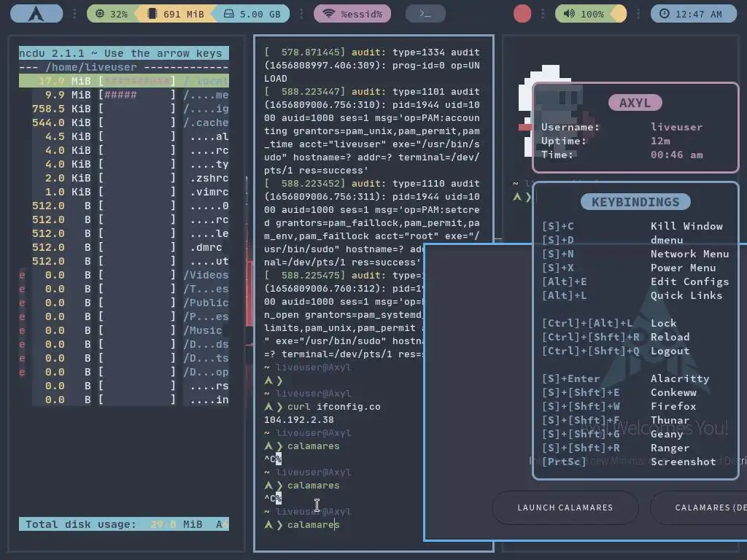The image size is (747, 560).
Task: Click the Username liveuser value
Action: click(x=676, y=127)
